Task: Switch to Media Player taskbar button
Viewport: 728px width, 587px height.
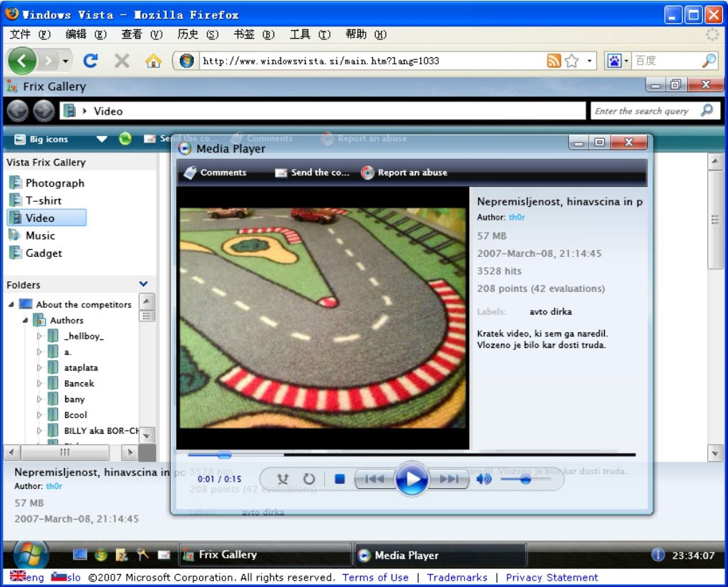Action: click(x=441, y=555)
